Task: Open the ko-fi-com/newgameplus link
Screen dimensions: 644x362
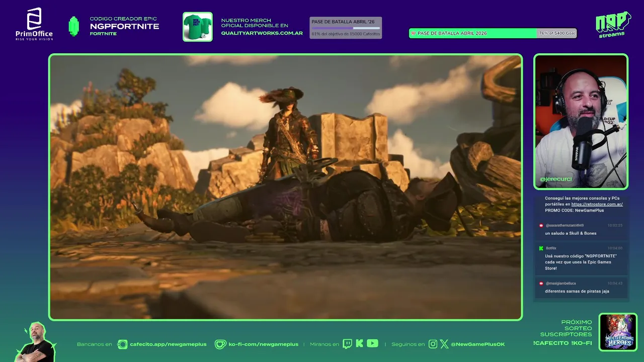Action: click(263, 344)
